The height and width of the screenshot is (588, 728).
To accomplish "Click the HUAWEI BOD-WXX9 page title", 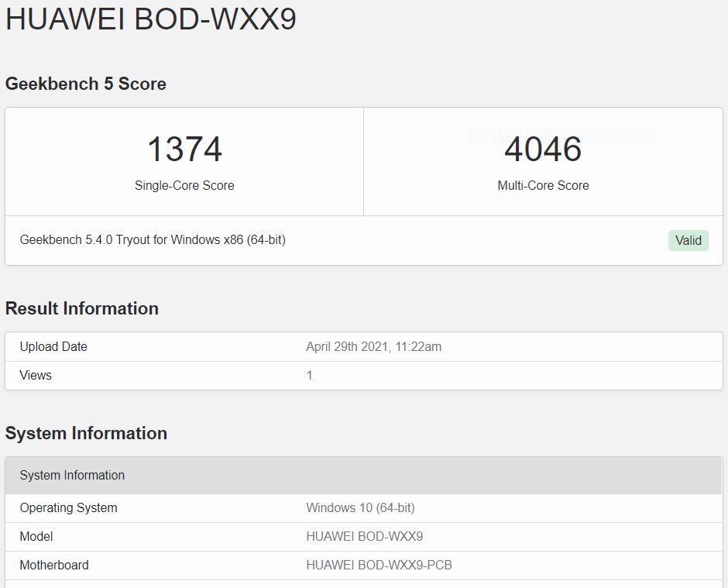I will click(150, 19).
